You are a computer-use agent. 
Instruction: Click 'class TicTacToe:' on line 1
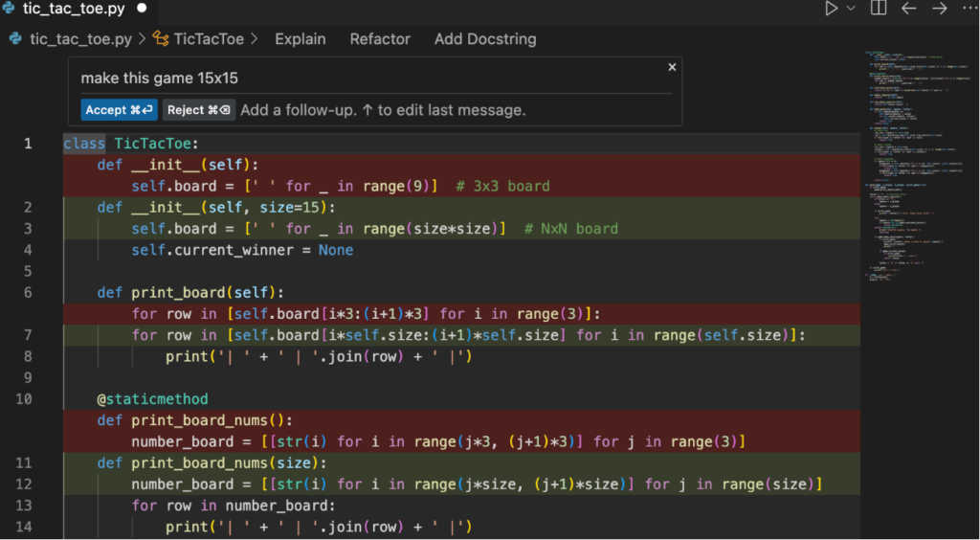pos(130,144)
